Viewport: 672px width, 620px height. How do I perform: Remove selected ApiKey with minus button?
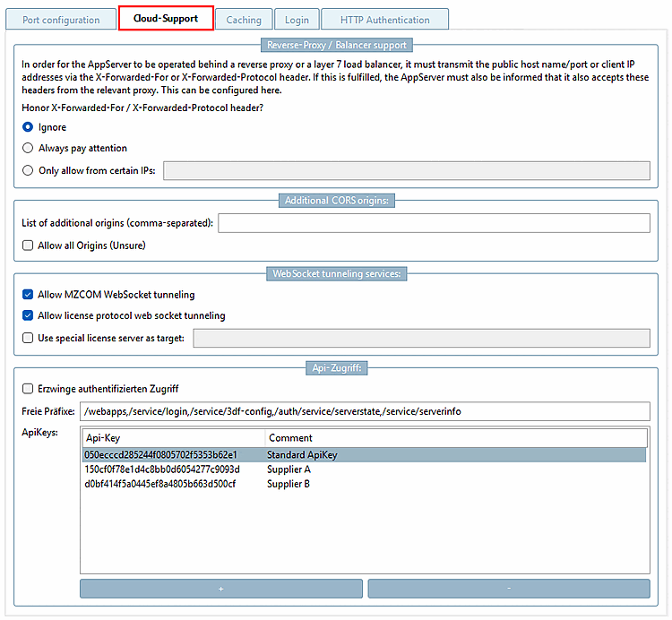(509, 589)
